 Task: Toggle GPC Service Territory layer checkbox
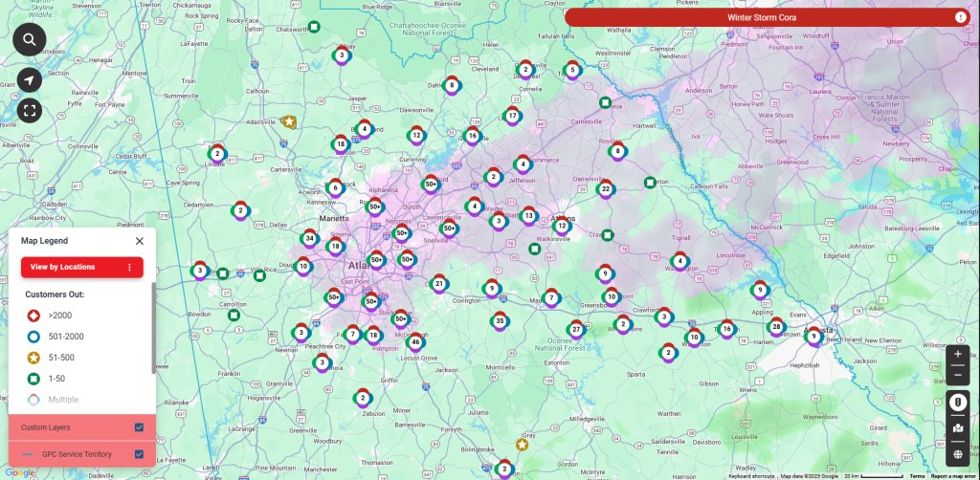pos(140,454)
